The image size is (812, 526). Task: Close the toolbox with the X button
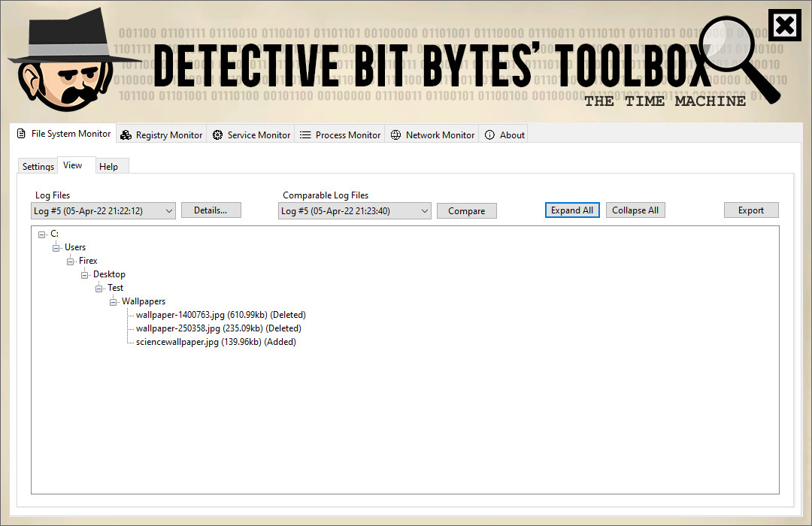click(784, 27)
